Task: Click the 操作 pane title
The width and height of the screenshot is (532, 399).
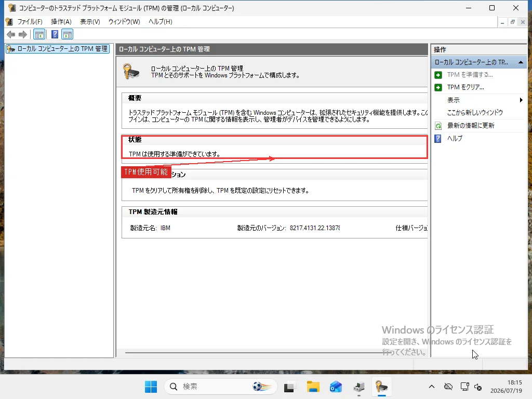Action: [x=440, y=50]
